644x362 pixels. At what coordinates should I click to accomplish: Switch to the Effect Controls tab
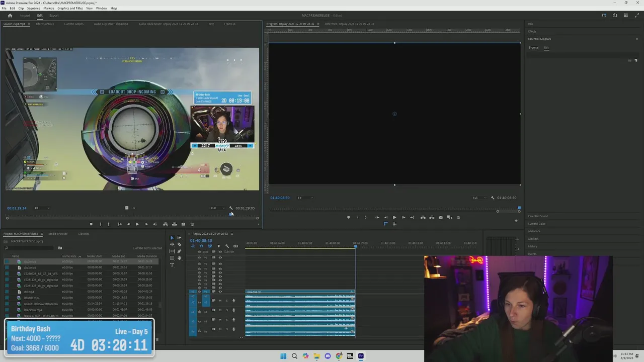click(x=45, y=24)
